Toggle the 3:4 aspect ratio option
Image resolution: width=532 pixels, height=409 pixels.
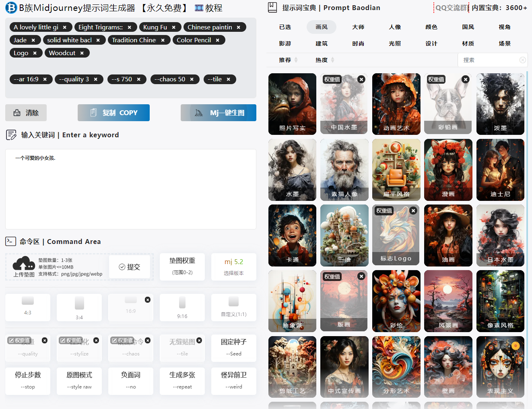pyautogui.click(x=79, y=308)
